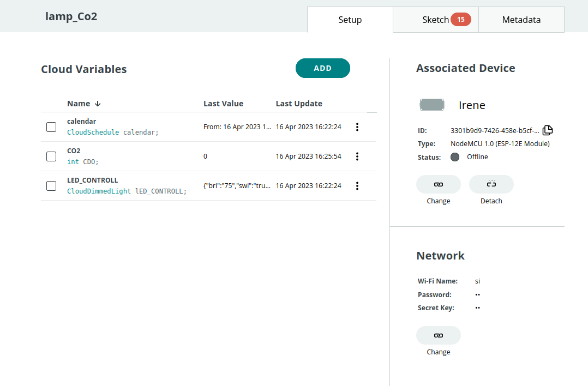
Task: Select the calendar variable checkbox
Action: (51, 127)
